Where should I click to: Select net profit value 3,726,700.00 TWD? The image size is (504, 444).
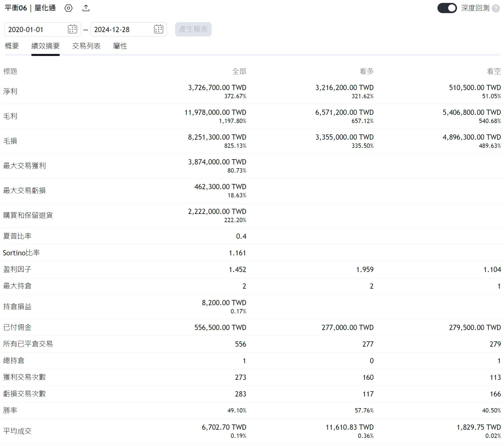coord(217,87)
